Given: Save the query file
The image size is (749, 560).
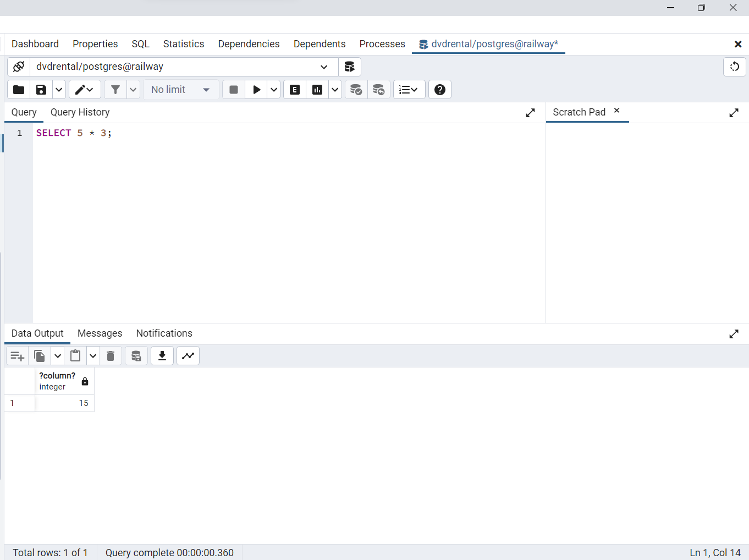Looking at the screenshot, I should point(41,90).
